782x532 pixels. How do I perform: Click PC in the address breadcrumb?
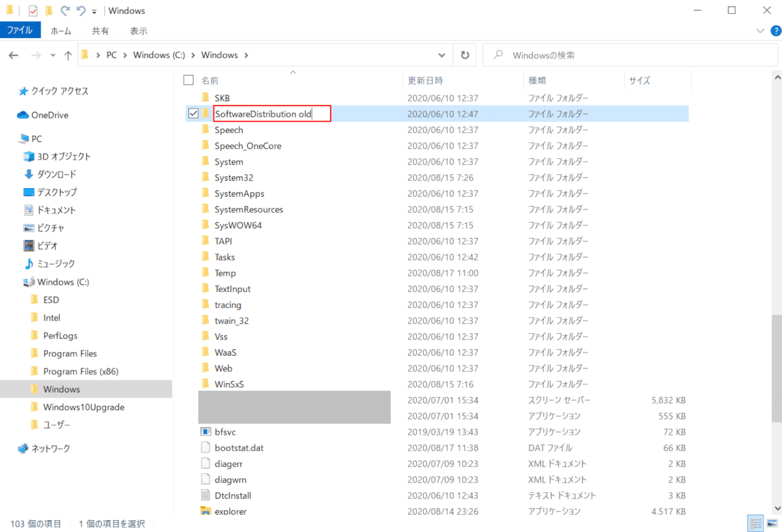click(x=111, y=55)
